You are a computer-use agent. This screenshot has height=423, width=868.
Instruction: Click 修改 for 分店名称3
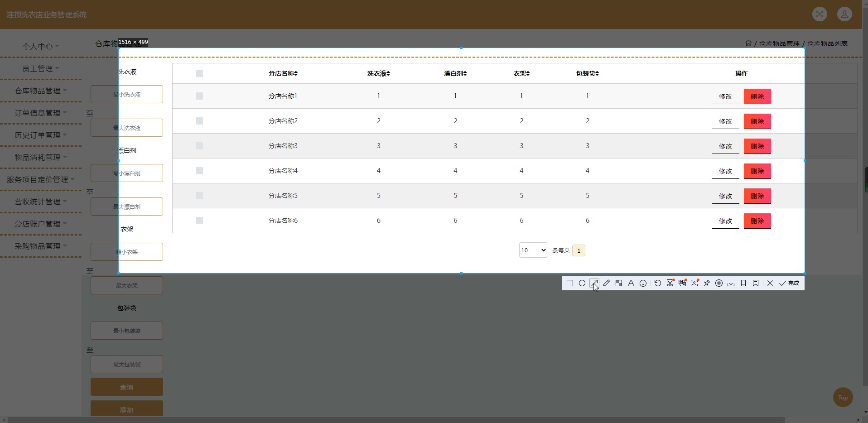pos(725,146)
